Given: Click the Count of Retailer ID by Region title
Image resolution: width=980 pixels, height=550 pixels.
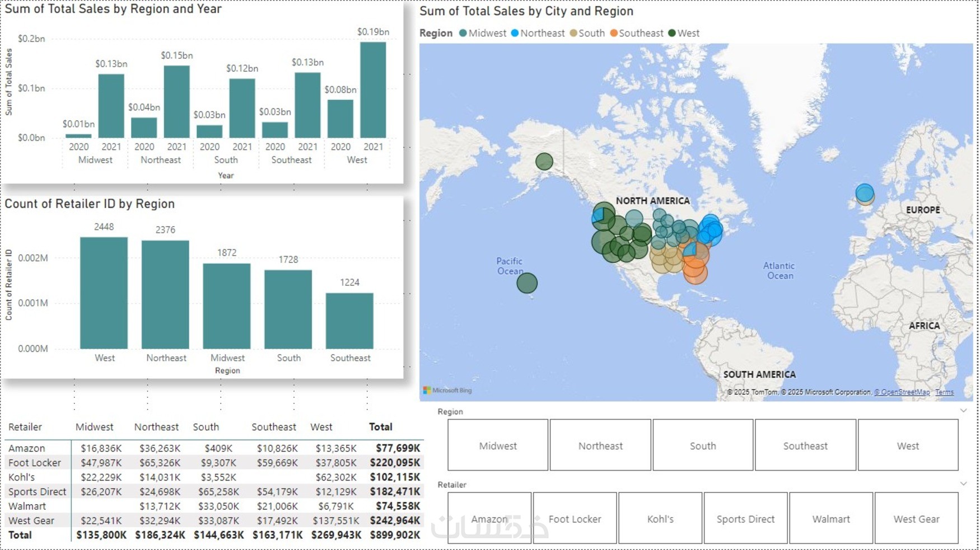Looking at the screenshot, I should pos(90,204).
